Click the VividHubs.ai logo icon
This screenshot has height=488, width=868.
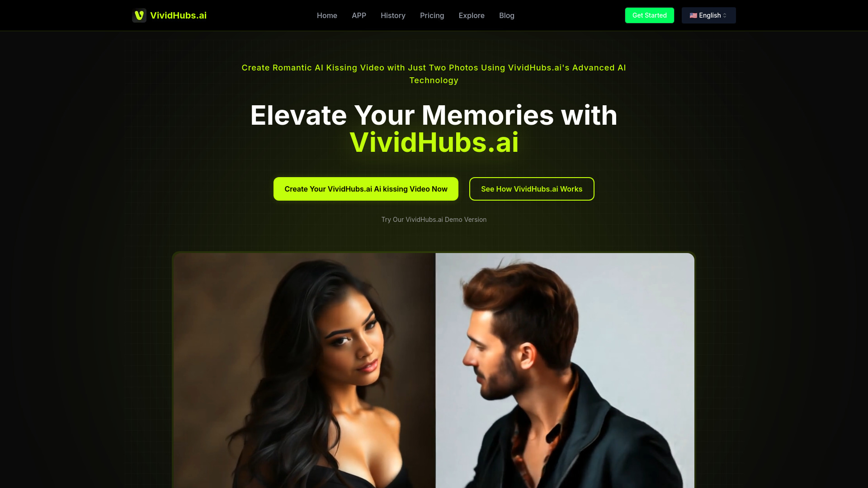click(x=139, y=15)
